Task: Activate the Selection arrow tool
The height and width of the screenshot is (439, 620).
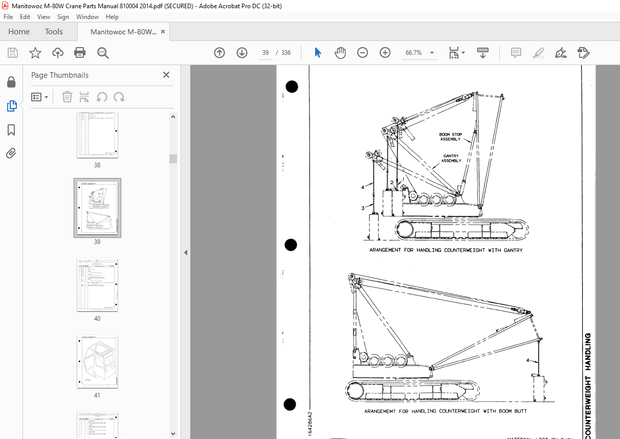Action: [x=318, y=52]
